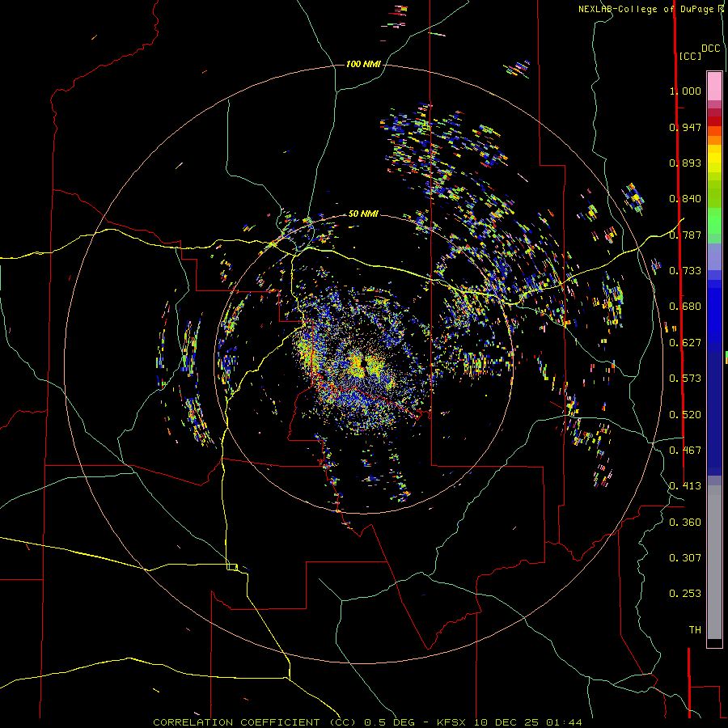This screenshot has height=728, width=728.
Task: Pick the gray lower segment of the color bar
Action: tap(714, 562)
